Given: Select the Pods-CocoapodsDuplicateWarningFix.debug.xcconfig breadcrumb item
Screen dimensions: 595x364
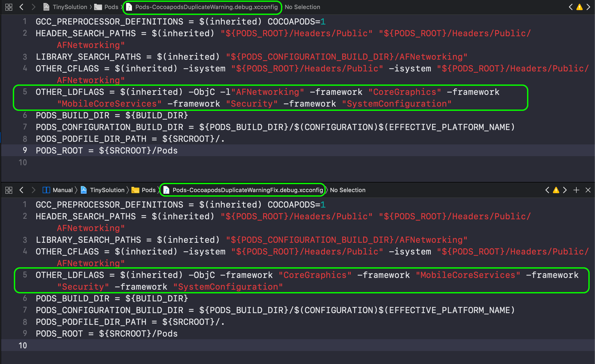Looking at the screenshot, I should coord(248,190).
